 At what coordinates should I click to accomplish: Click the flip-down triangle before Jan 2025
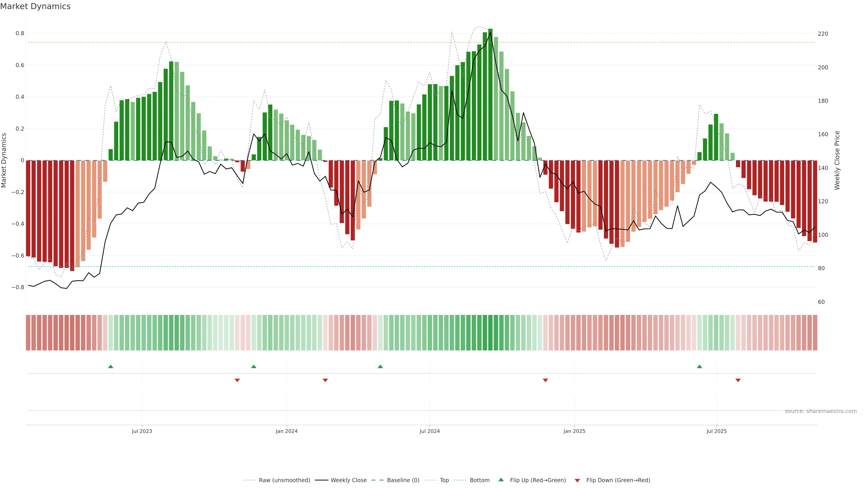tap(545, 380)
